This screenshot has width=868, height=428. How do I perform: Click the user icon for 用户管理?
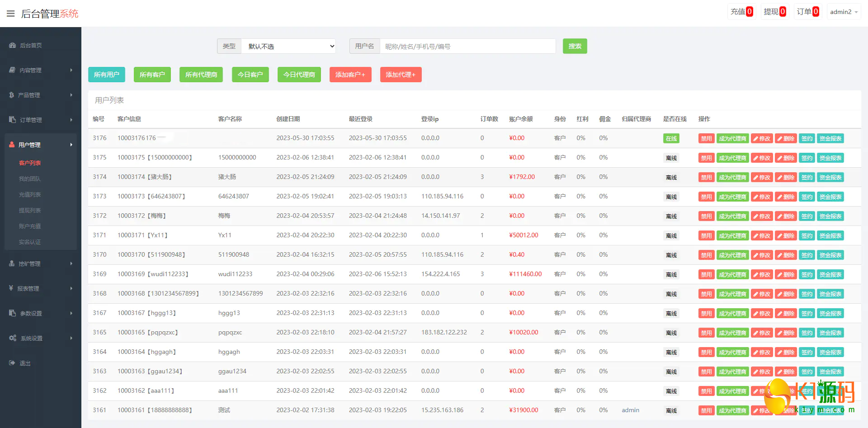pyautogui.click(x=12, y=145)
